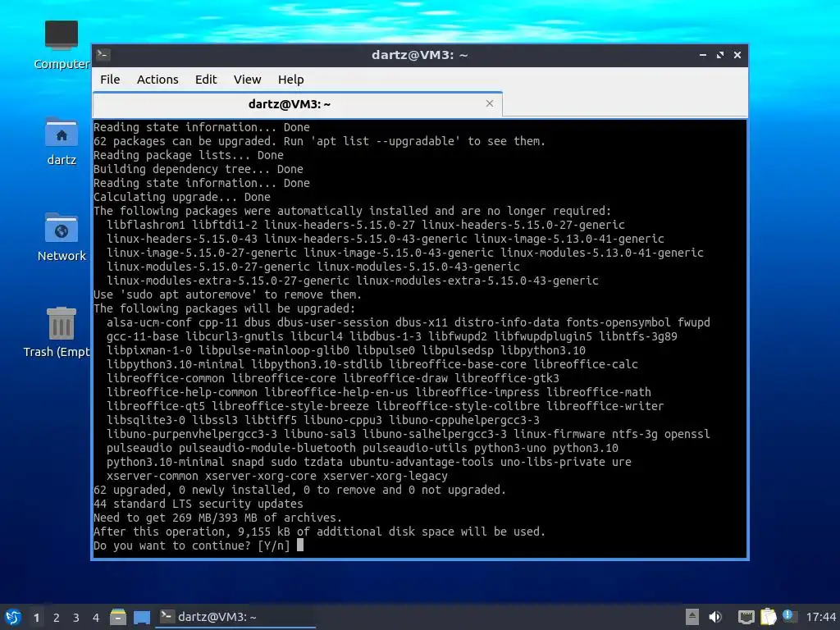Image resolution: width=840 pixels, height=630 pixels.
Task: Open the File menu
Action: [x=110, y=80]
